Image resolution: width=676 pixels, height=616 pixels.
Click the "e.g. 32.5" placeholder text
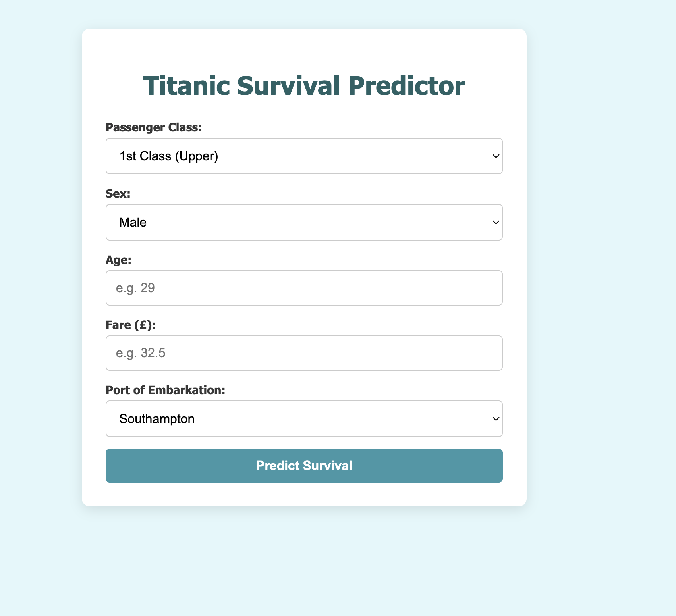coord(141,353)
